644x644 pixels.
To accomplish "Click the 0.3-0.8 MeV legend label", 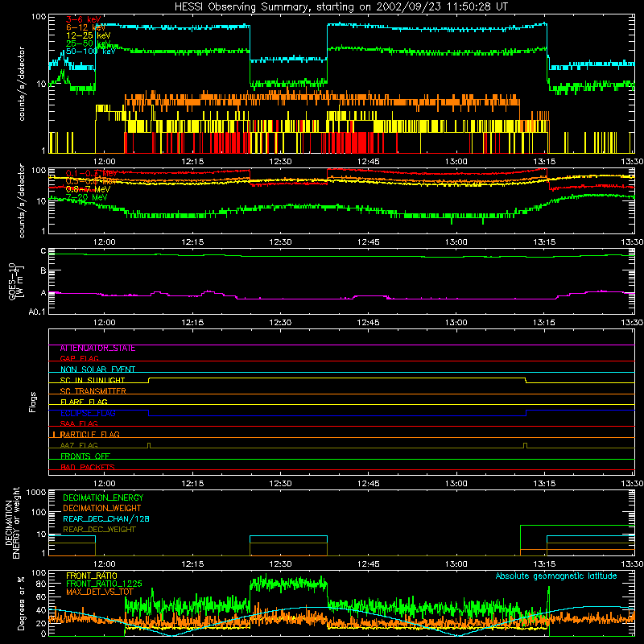I will (91, 181).
